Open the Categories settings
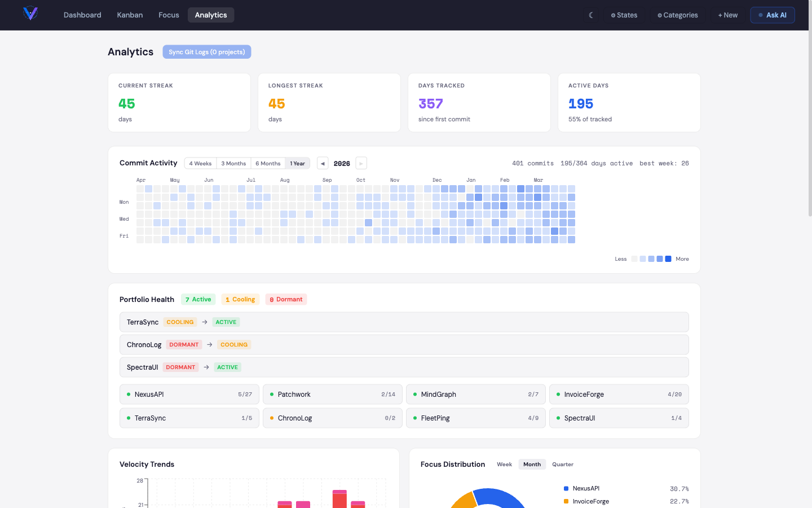The image size is (812, 508). point(677,15)
